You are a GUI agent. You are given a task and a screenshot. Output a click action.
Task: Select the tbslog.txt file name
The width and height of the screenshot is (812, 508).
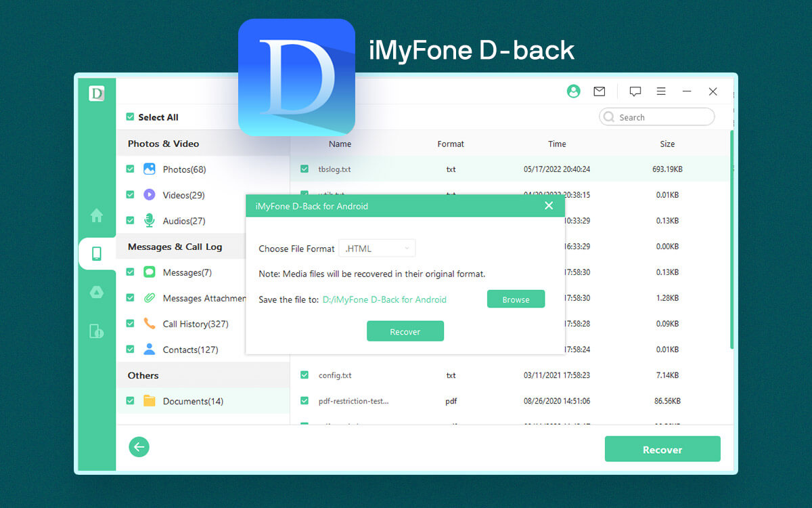334,169
